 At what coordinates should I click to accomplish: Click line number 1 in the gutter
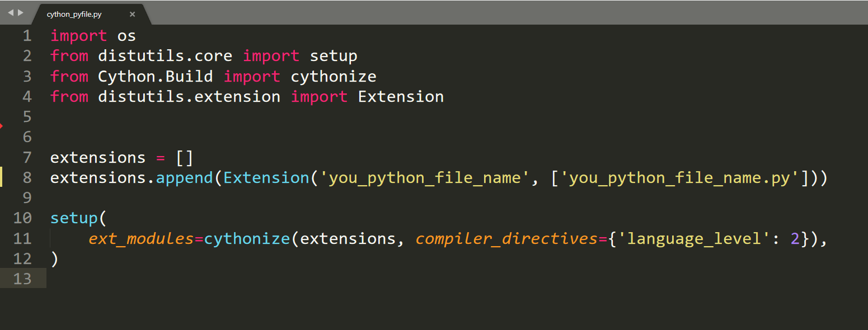[27, 36]
